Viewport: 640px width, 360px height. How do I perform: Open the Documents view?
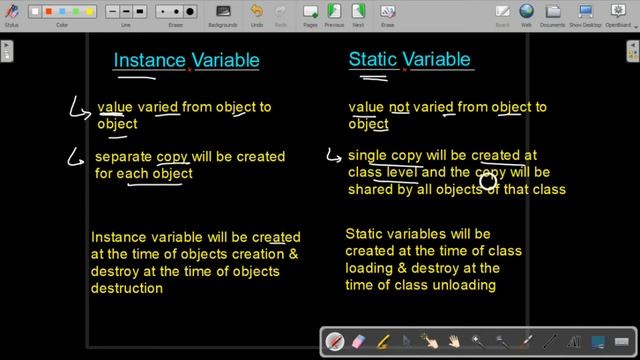coord(552,15)
